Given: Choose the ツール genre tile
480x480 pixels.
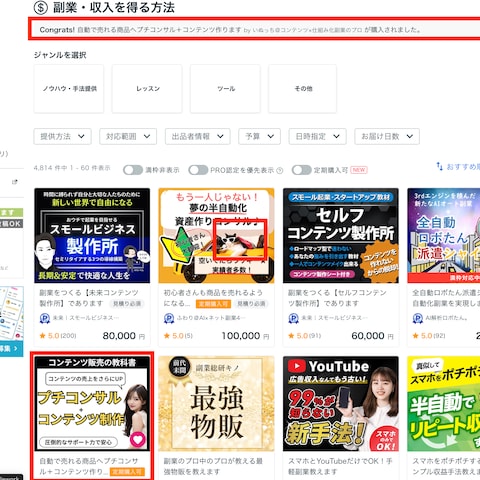Looking at the screenshot, I should coord(225,89).
